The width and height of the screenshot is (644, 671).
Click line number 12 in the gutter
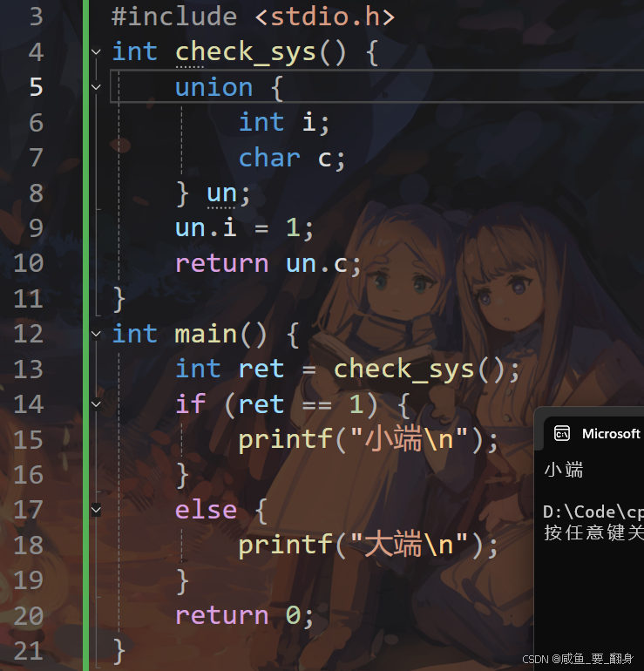(29, 334)
